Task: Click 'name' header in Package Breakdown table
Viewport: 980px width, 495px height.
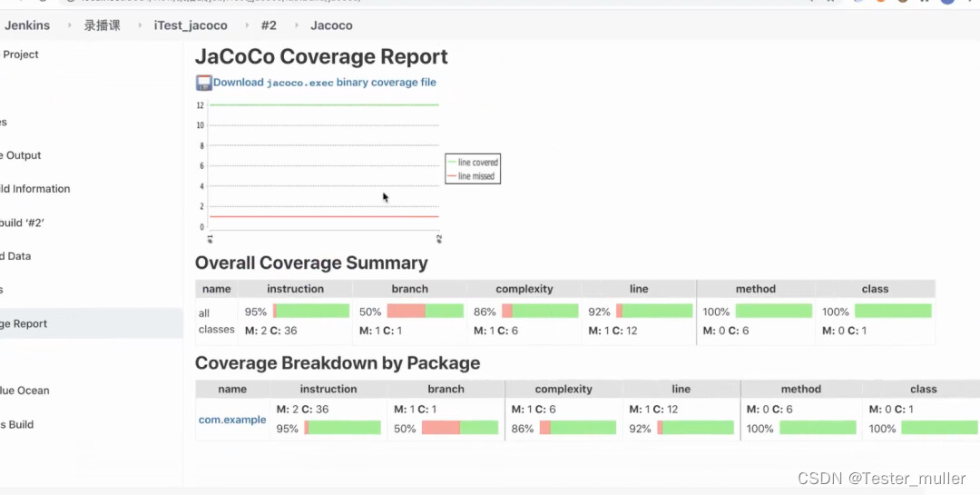Action: coord(232,390)
